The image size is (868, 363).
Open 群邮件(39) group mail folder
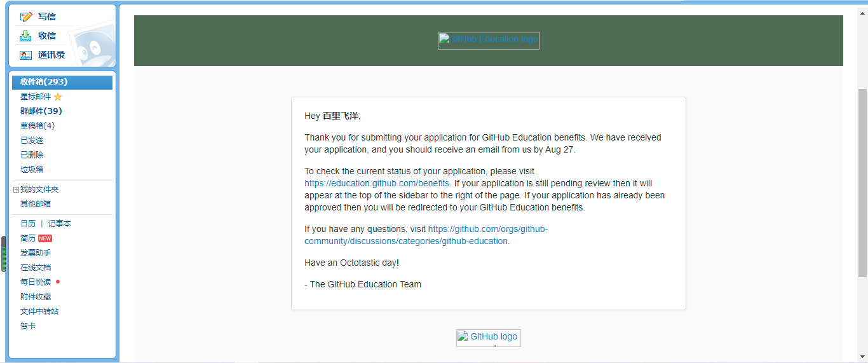41,111
